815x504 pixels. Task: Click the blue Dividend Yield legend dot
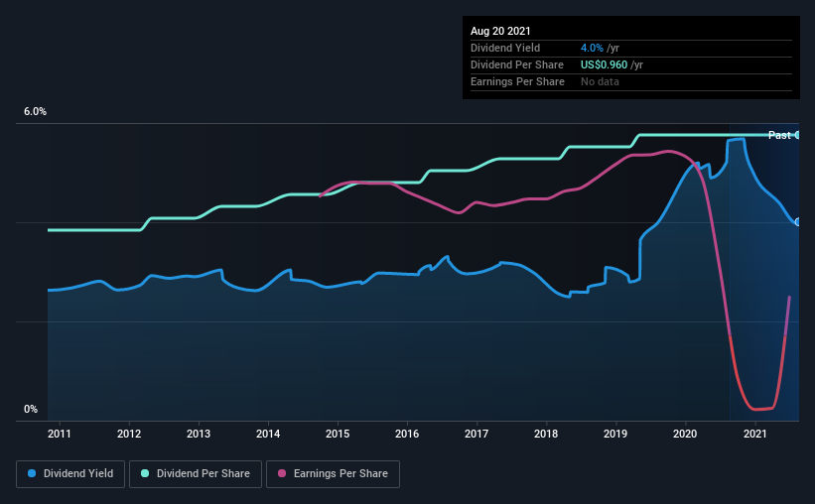(32, 473)
